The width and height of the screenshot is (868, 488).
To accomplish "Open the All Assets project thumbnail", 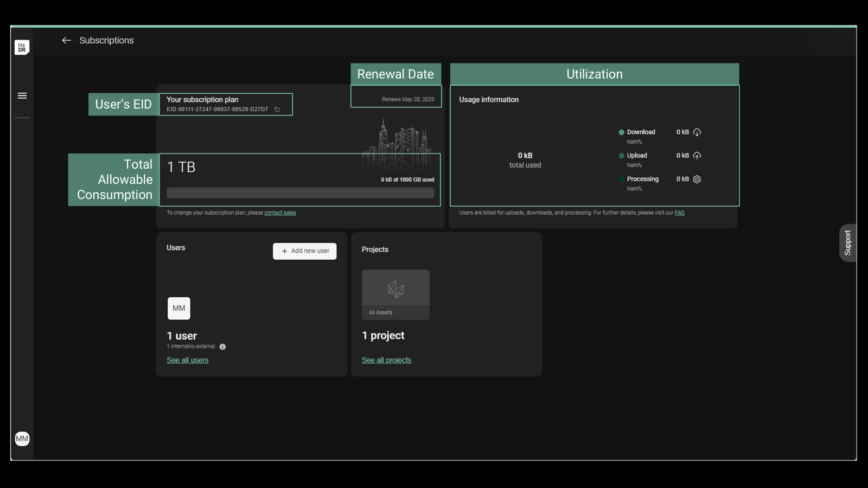I will [x=395, y=294].
